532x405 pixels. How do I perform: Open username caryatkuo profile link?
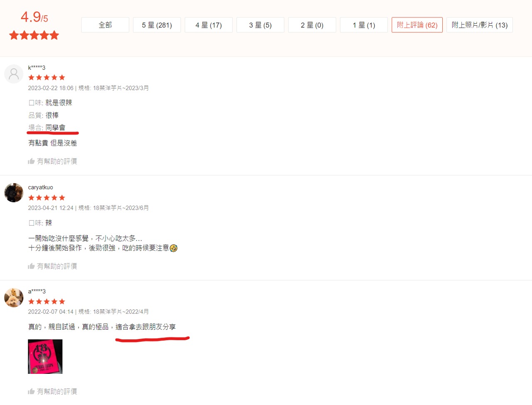[40, 187]
